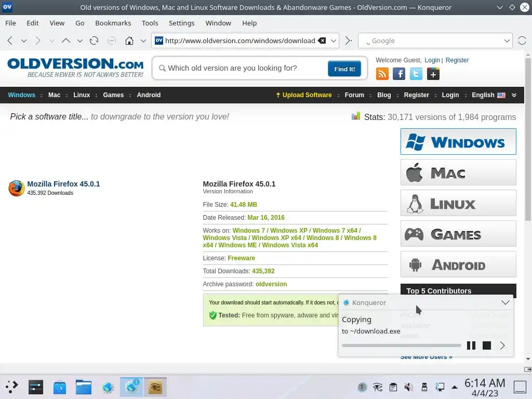Click the RSS feed icon
This screenshot has height=399, width=532.
pyautogui.click(x=382, y=74)
